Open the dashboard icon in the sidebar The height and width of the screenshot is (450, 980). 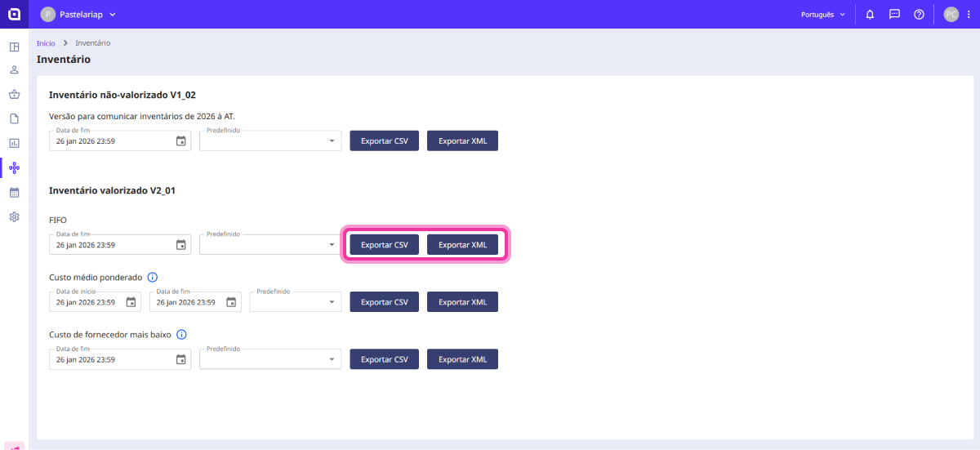(x=14, y=47)
